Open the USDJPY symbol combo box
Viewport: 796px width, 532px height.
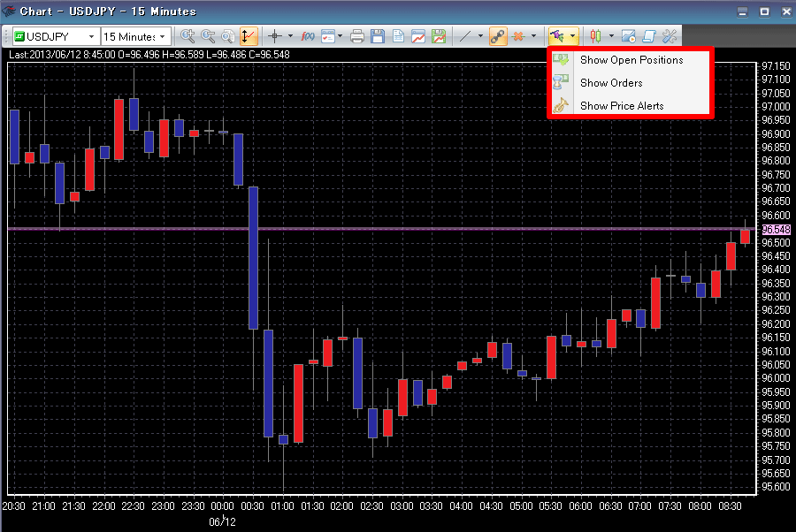[x=56, y=36]
